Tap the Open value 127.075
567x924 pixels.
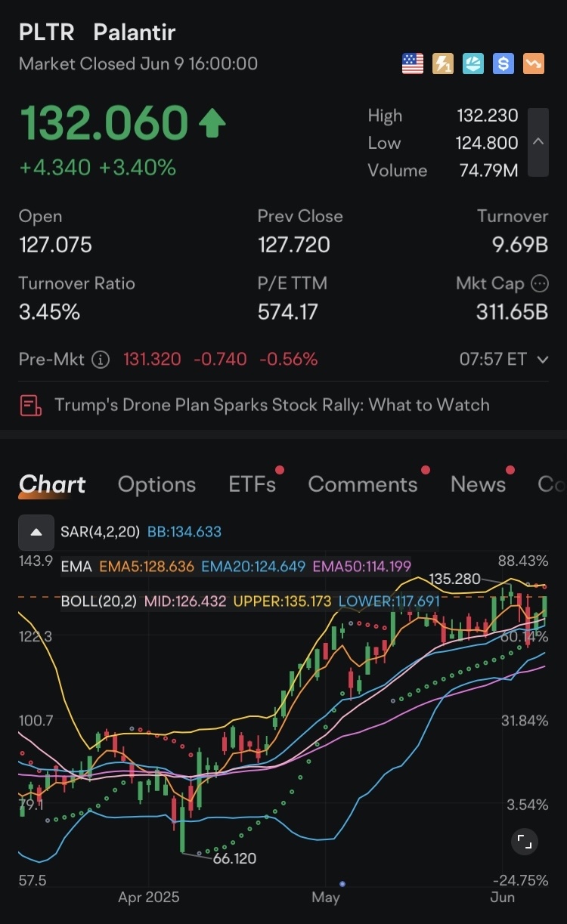pyautogui.click(x=55, y=245)
